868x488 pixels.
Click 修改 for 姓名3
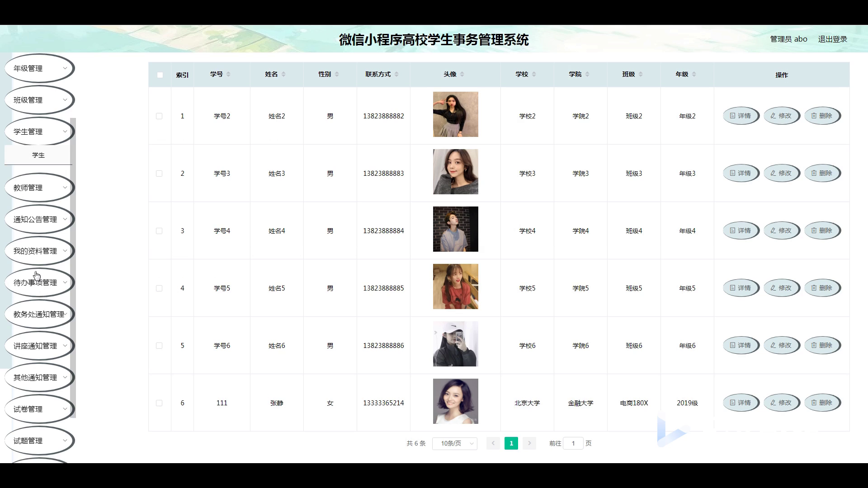tap(782, 173)
